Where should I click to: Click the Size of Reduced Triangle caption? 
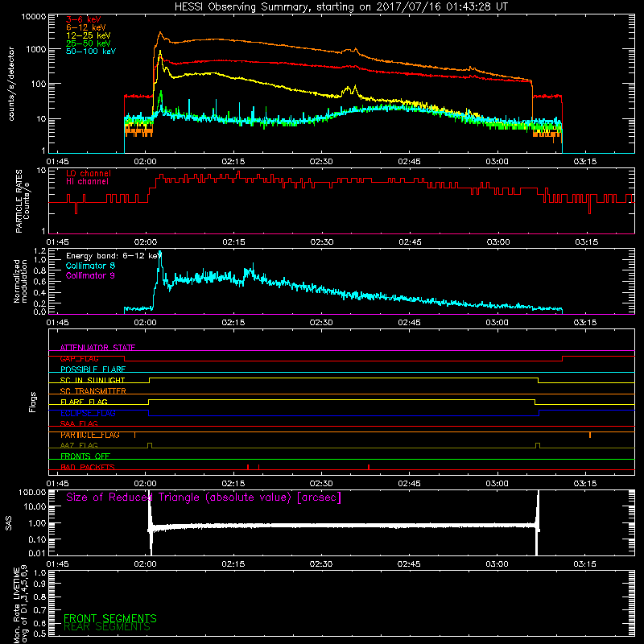(x=204, y=497)
